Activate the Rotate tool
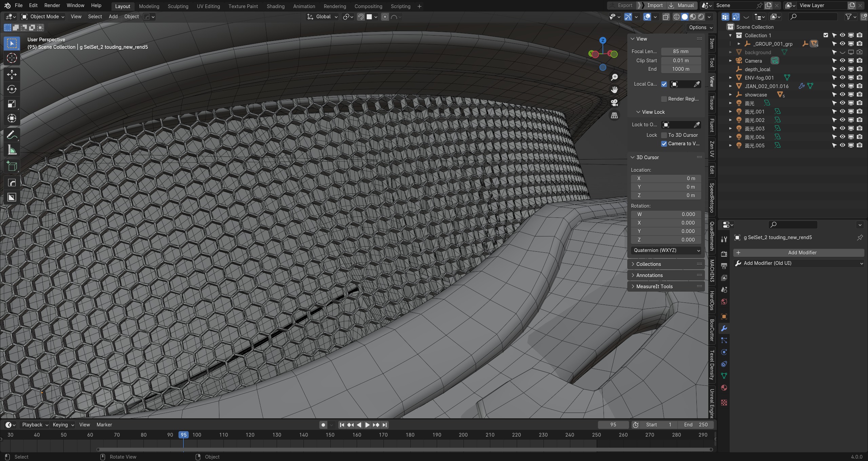This screenshot has width=868, height=461. tap(12, 89)
